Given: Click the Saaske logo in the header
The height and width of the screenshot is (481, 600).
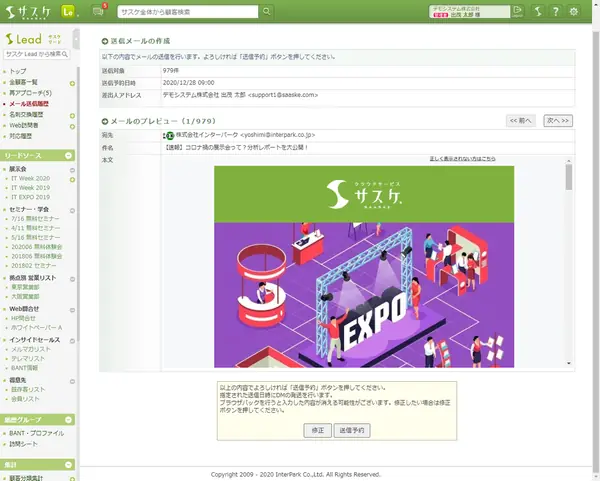Looking at the screenshot, I should click(x=29, y=12).
